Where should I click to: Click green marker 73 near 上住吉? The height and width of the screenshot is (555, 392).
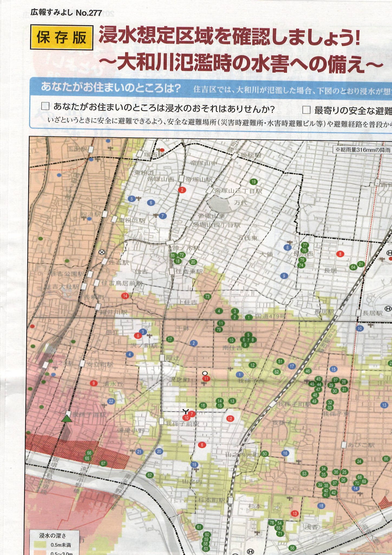pos(207,296)
